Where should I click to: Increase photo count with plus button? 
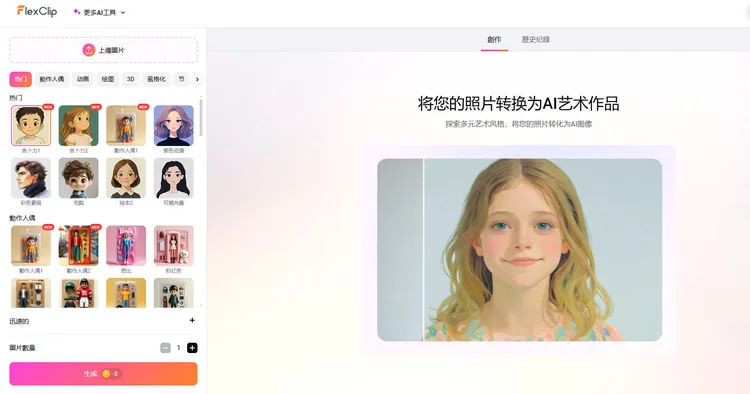(192, 348)
